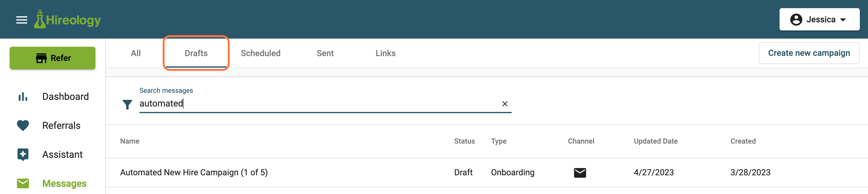Screen dimensions: 868x194
Task: Click the Create new campaign button
Action: (809, 53)
